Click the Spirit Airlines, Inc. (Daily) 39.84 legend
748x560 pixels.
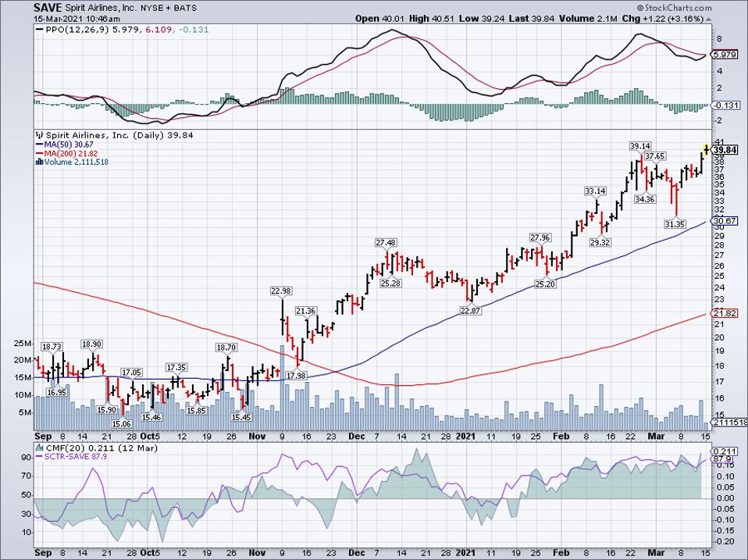pyautogui.click(x=119, y=135)
